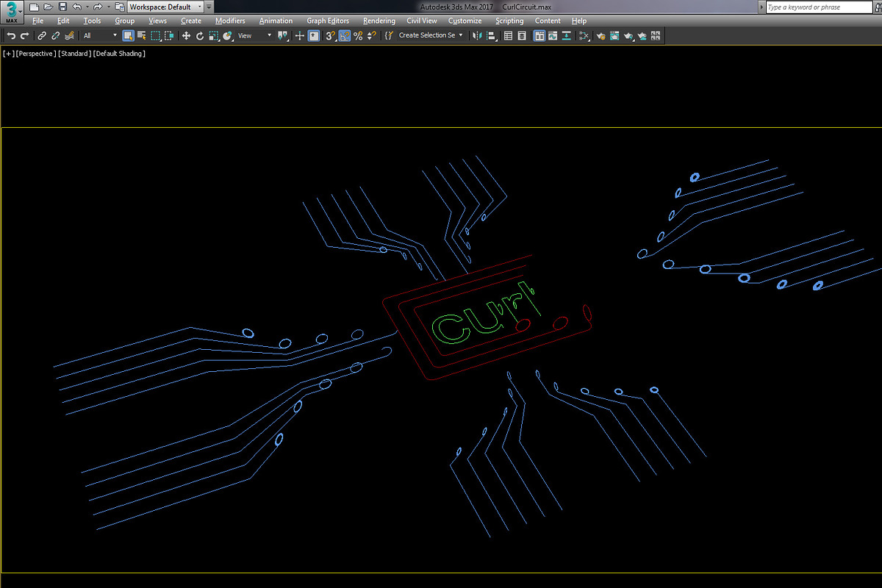Toggle Angle Snap
The height and width of the screenshot is (588, 882).
345,35
